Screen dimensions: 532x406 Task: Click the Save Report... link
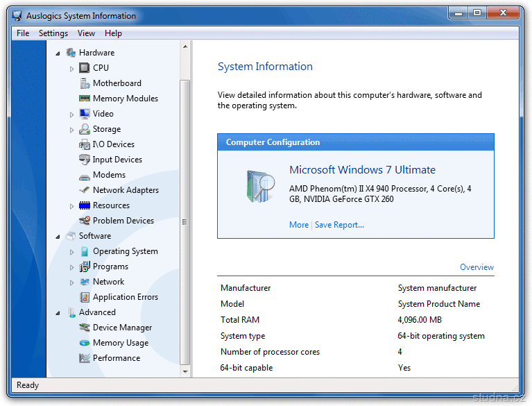click(339, 225)
